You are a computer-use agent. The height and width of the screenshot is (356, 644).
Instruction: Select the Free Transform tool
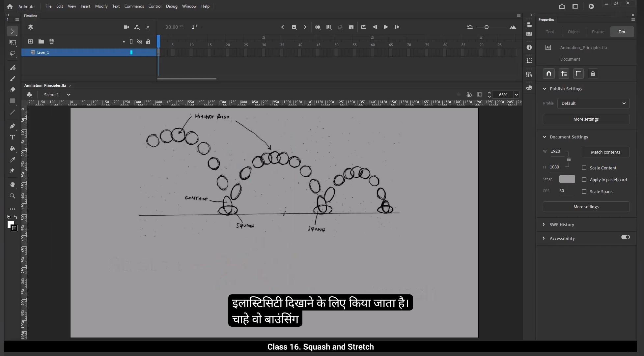[13, 42]
